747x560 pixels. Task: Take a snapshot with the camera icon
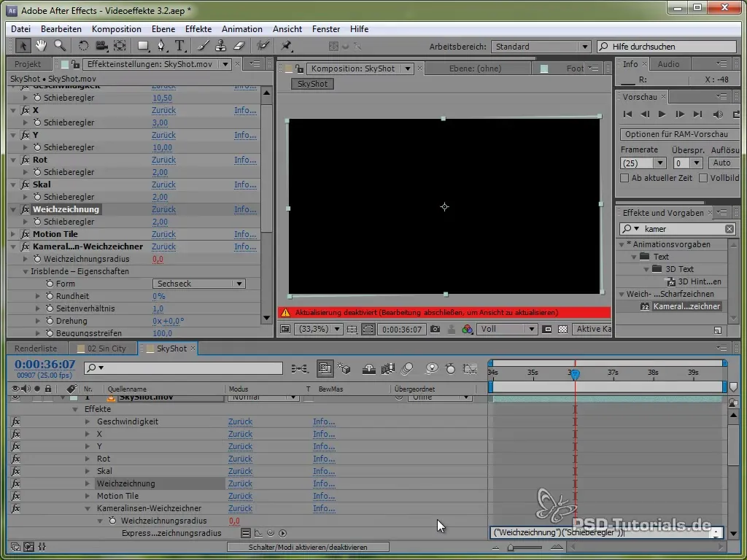pos(435,329)
